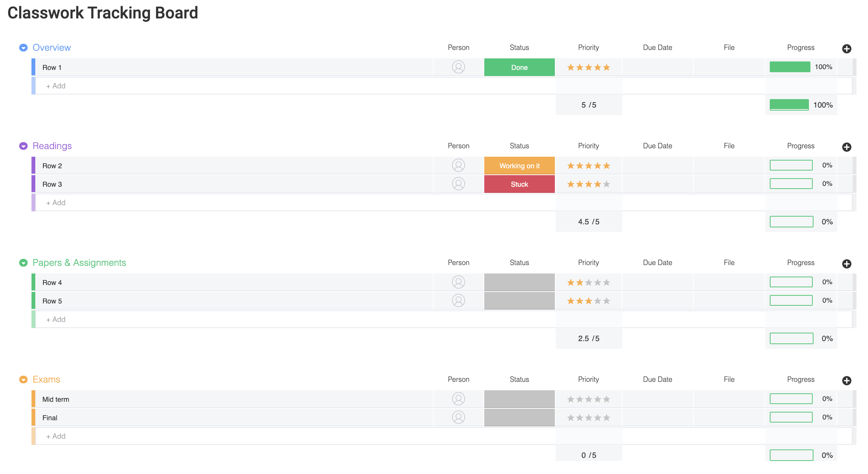The image size is (868, 474).
Task: Click the File cell of Final
Action: point(729,418)
